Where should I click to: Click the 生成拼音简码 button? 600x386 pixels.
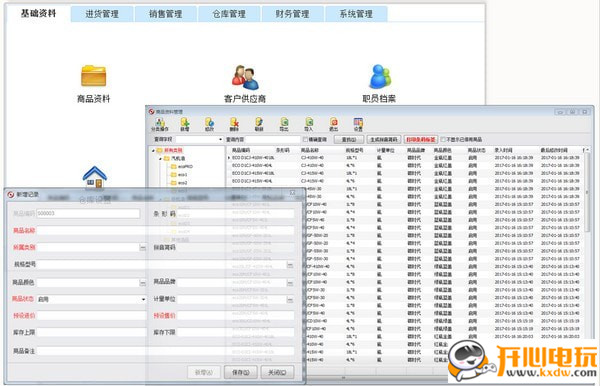click(384, 140)
